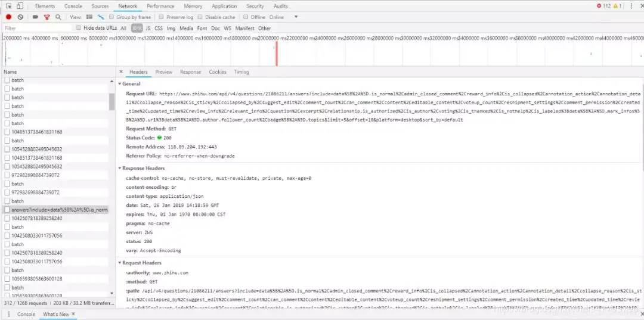Toggle the red filter funnel icon

coord(47,17)
